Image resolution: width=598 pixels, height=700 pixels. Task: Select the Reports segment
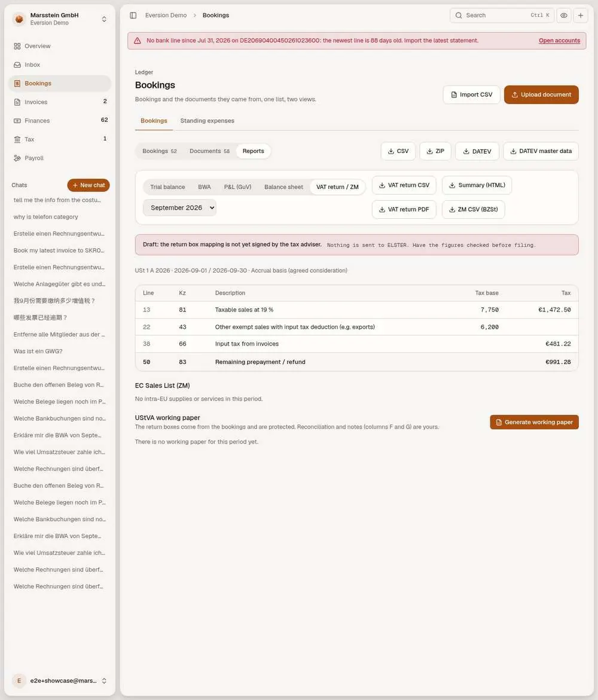tap(253, 151)
